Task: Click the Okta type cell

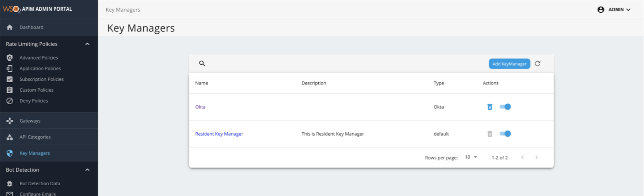Action: 439,107
